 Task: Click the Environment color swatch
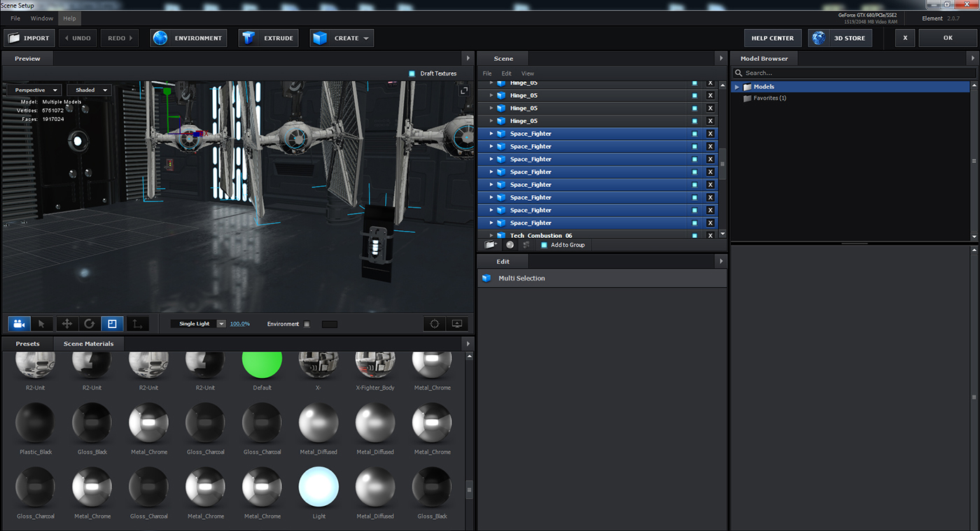tap(329, 324)
